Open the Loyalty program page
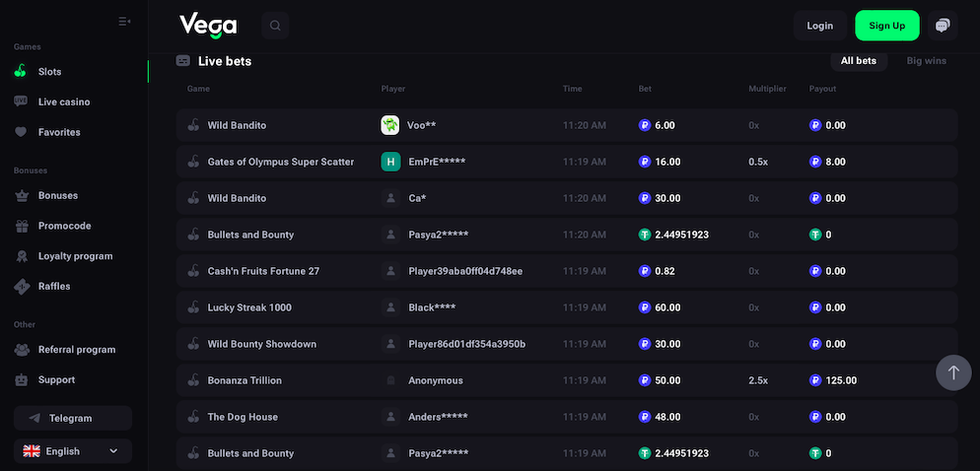This screenshot has width=980, height=471. point(75,256)
